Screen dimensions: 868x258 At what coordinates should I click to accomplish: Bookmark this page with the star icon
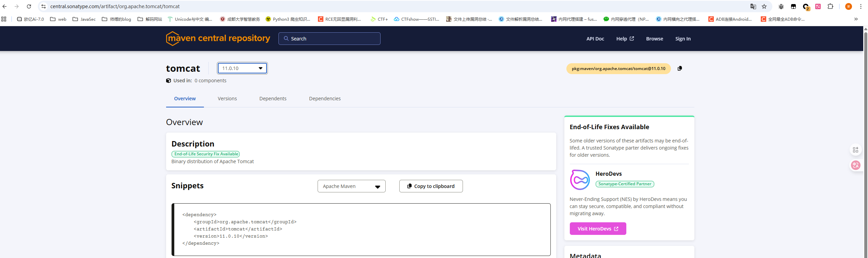pyautogui.click(x=764, y=6)
